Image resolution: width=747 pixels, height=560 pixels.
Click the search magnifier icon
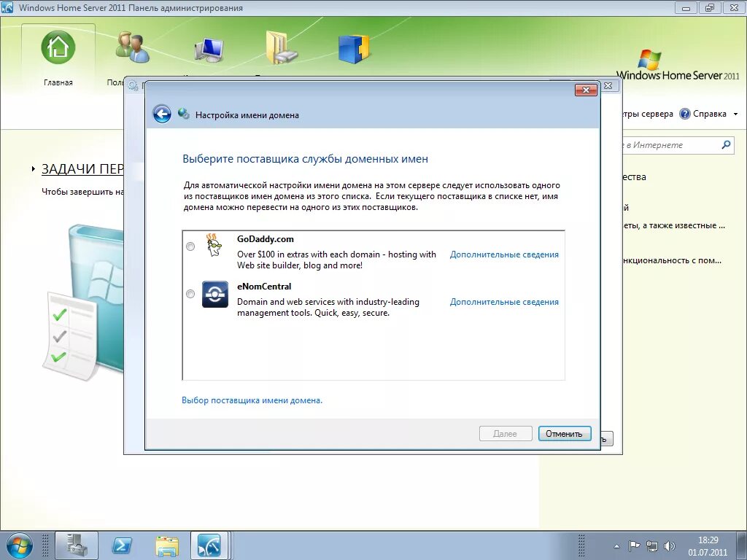pyautogui.click(x=726, y=145)
